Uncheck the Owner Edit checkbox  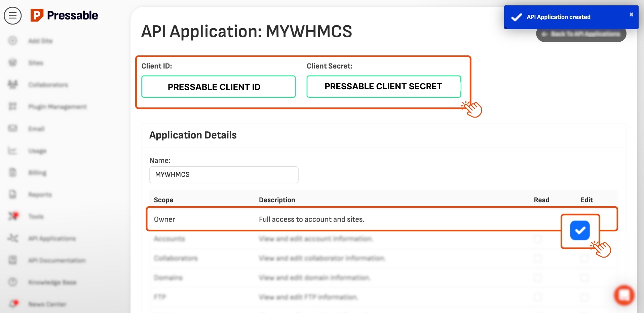(x=580, y=230)
